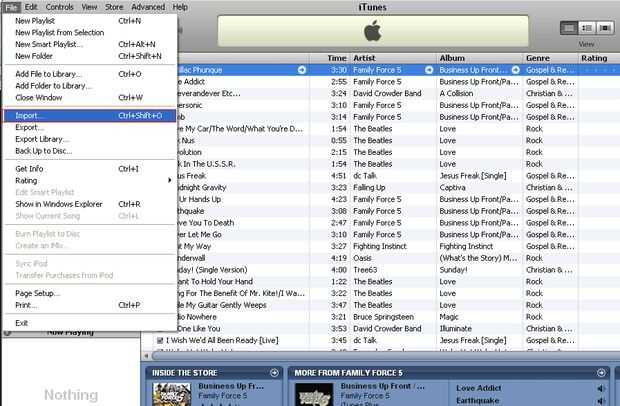
Task: Choose New Playlist from File menu
Action: click(x=89, y=21)
